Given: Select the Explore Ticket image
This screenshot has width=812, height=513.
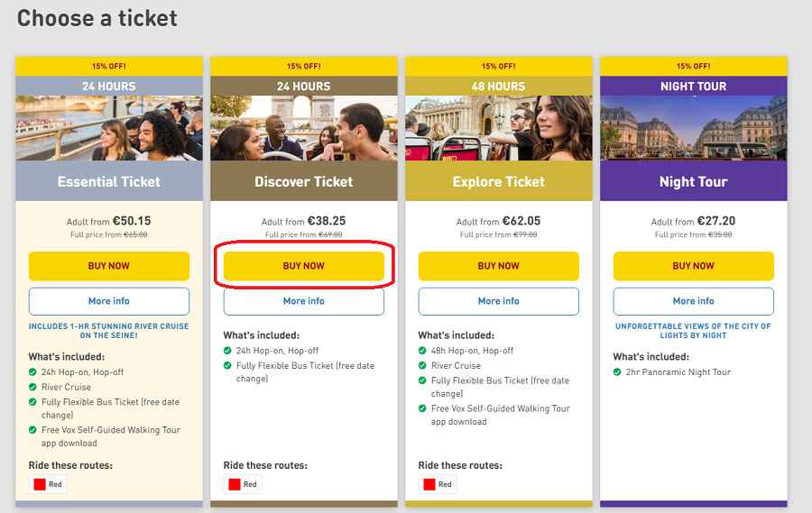Looking at the screenshot, I should pyautogui.click(x=498, y=128).
